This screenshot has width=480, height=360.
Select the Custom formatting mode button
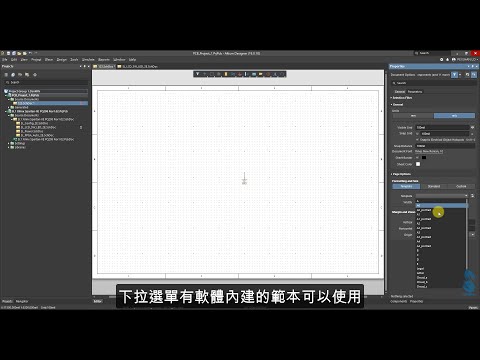tap(461, 186)
